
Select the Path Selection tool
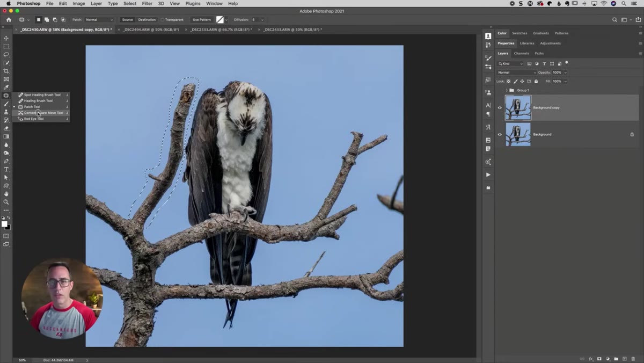pos(6,177)
